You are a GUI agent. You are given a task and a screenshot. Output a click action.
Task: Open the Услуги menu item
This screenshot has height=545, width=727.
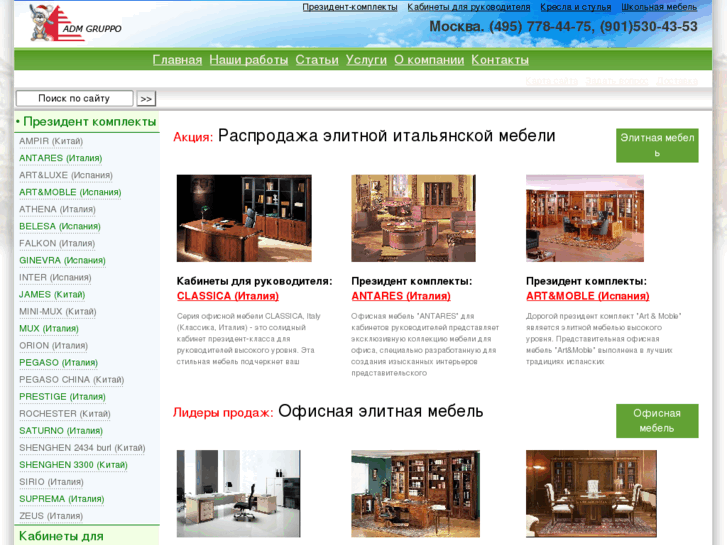(x=366, y=60)
